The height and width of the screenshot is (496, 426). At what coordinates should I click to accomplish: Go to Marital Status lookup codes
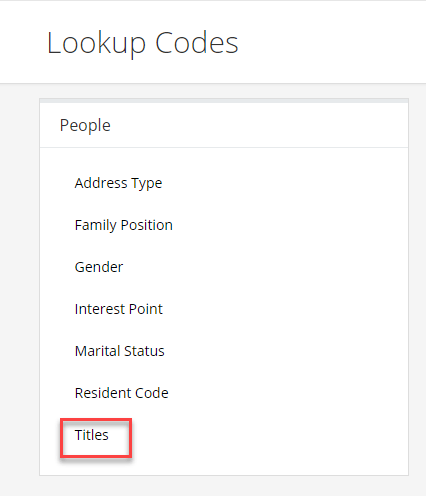(x=120, y=351)
